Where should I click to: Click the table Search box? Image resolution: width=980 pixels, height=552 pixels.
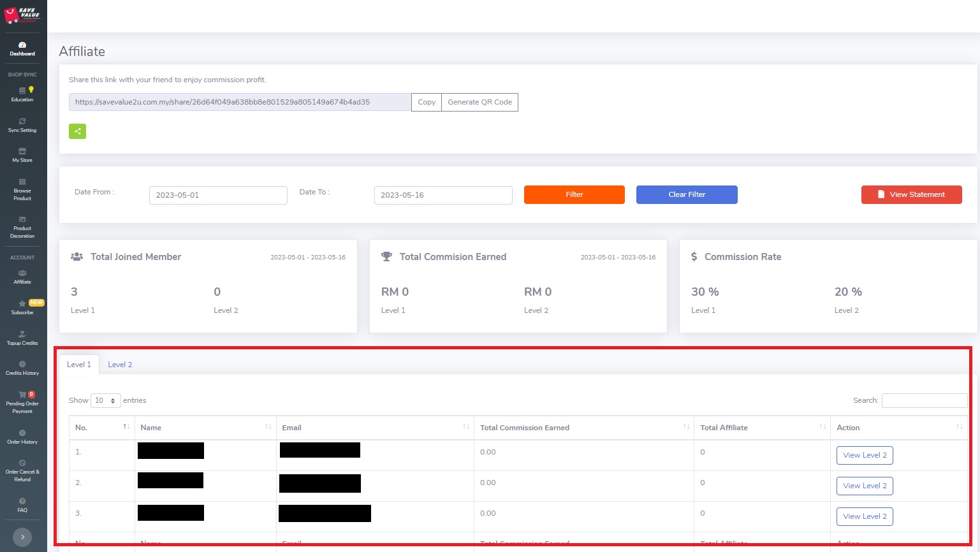coord(925,400)
